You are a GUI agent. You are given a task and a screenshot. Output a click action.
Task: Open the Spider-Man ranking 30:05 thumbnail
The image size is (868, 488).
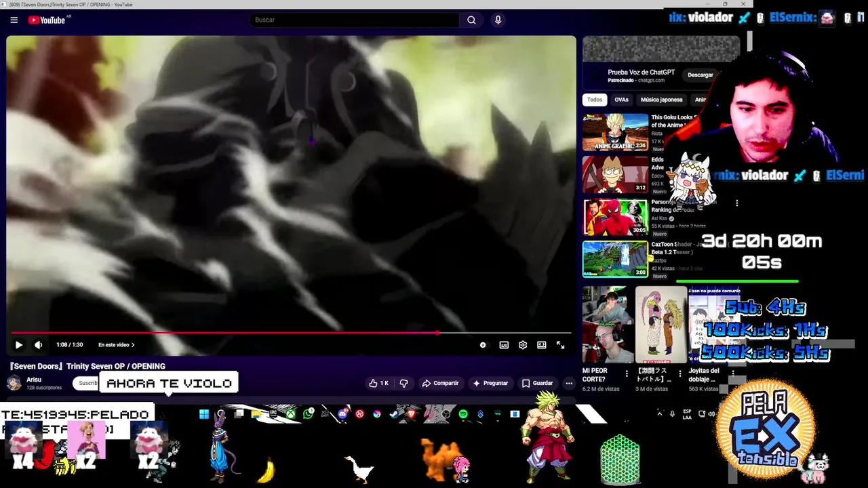point(615,217)
